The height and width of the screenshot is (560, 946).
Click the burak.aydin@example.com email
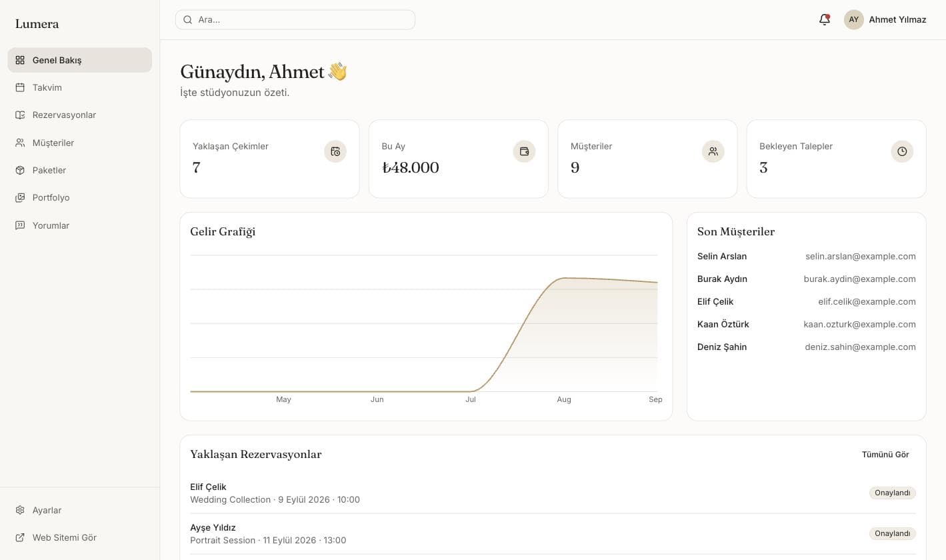pyautogui.click(x=860, y=279)
